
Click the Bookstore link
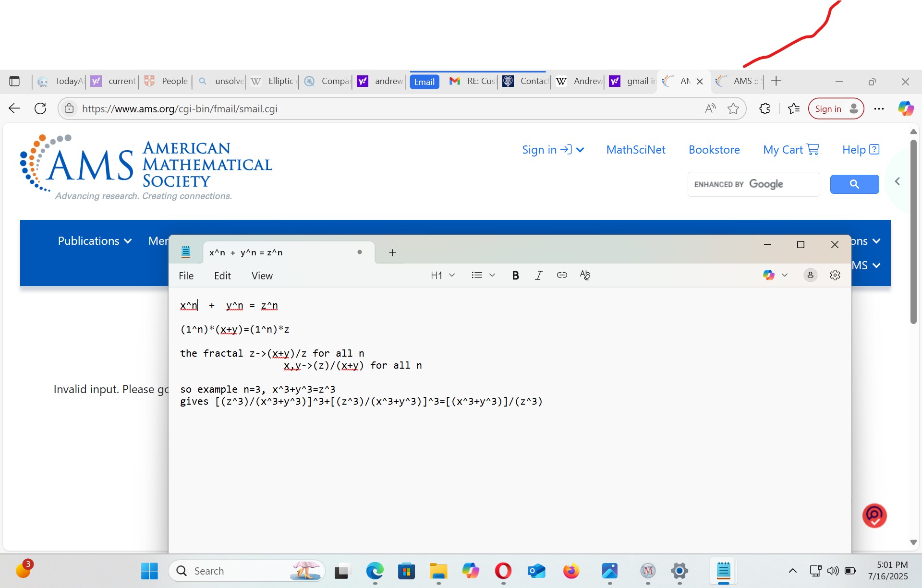[714, 150]
